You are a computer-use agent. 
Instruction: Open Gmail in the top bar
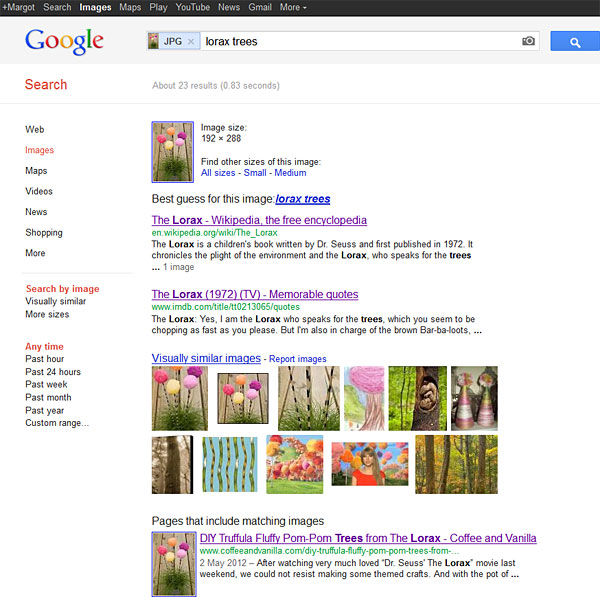(x=260, y=7)
